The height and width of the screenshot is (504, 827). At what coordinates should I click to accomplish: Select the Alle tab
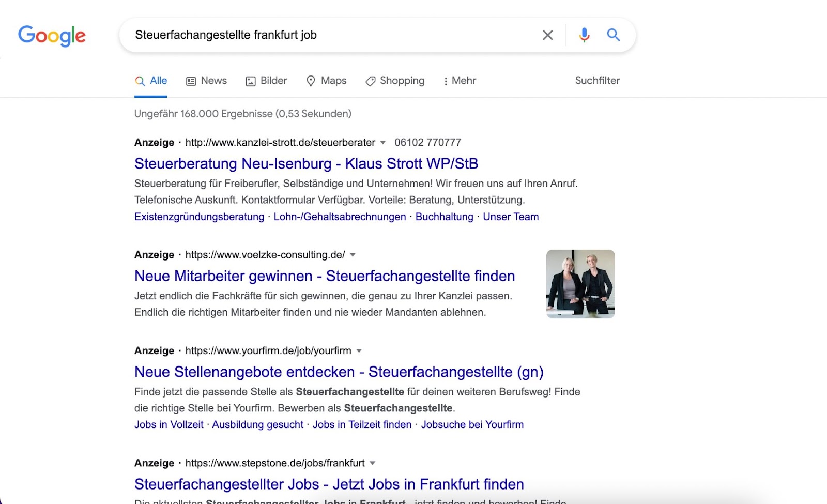point(151,81)
